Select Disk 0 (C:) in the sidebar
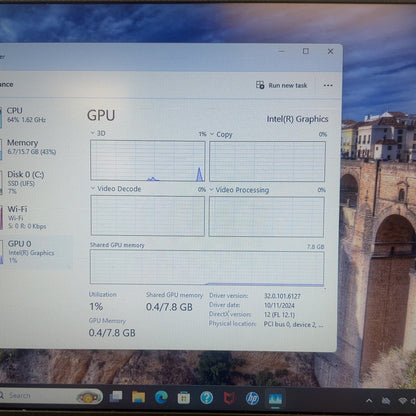 pyautogui.click(x=35, y=182)
